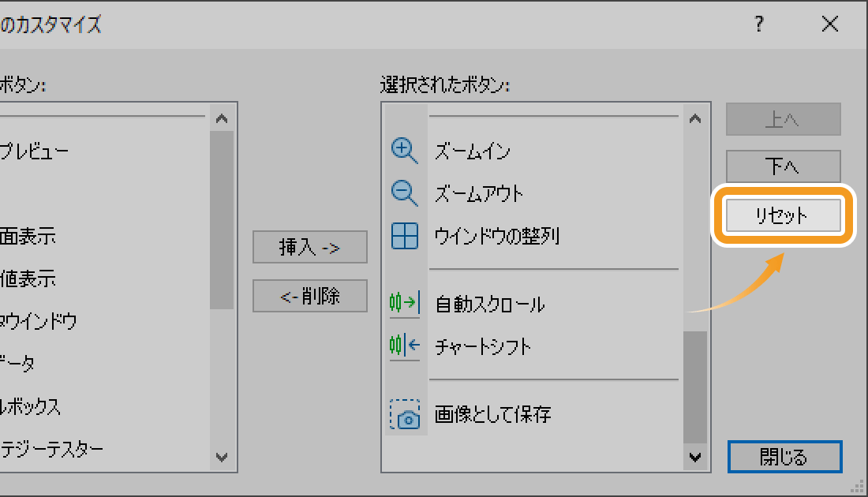
Task: Close the customize dialog with X
Action: (830, 24)
